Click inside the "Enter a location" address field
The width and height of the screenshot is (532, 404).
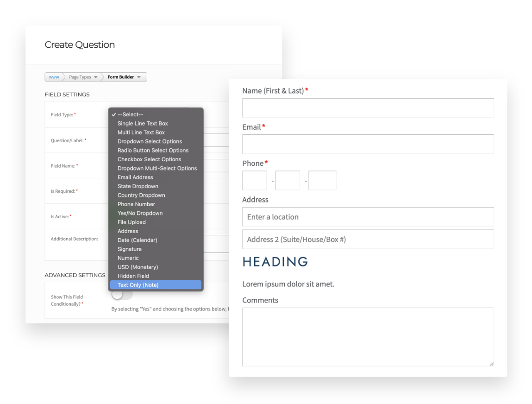pyautogui.click(x=368, y=217)
